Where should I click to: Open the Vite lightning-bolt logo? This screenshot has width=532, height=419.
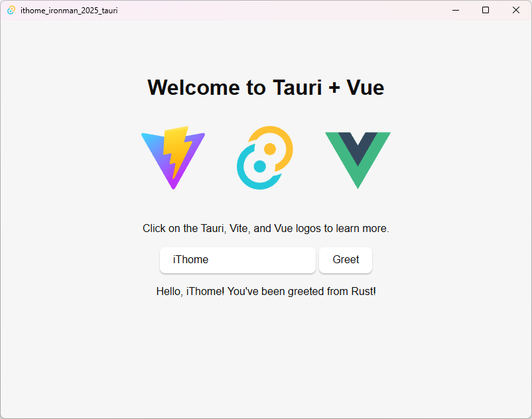point(173,158)
